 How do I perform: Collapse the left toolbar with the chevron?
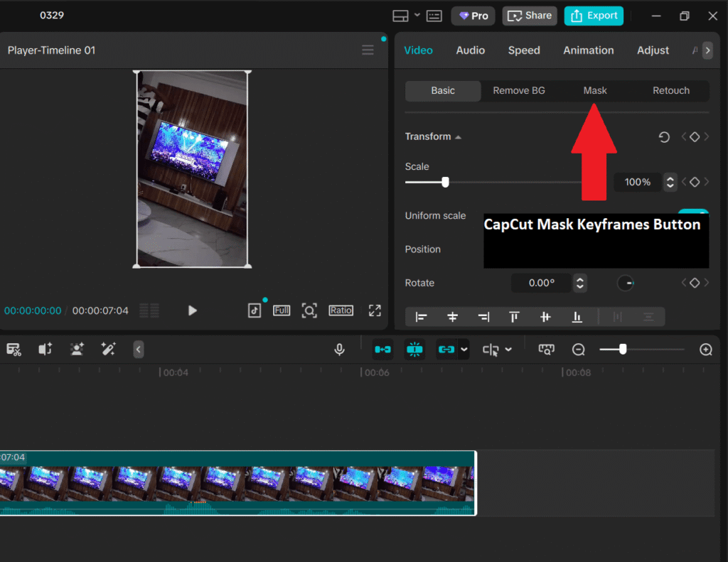pyautogui.click(x=138, y=349)
